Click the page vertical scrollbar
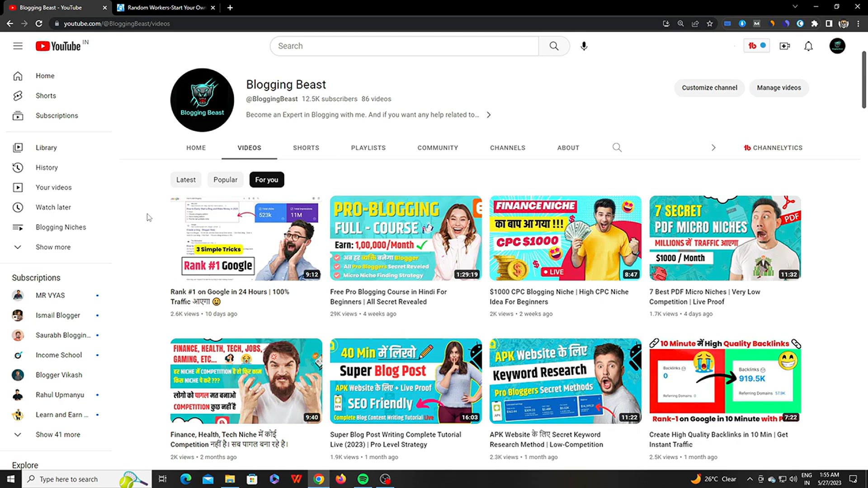The height and width of the screenshot is (488, 868). (863, 80)
